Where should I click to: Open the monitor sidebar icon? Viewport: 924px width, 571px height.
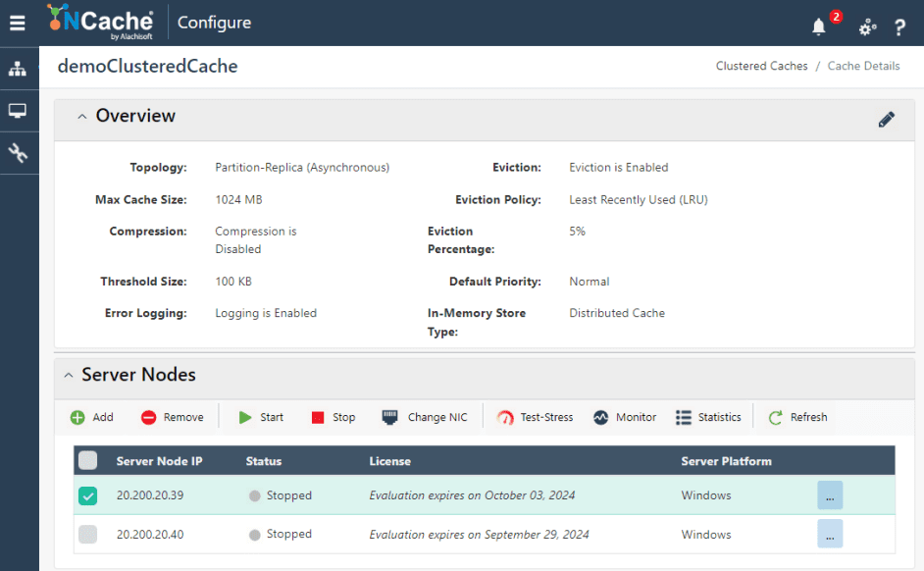point(18,111)
